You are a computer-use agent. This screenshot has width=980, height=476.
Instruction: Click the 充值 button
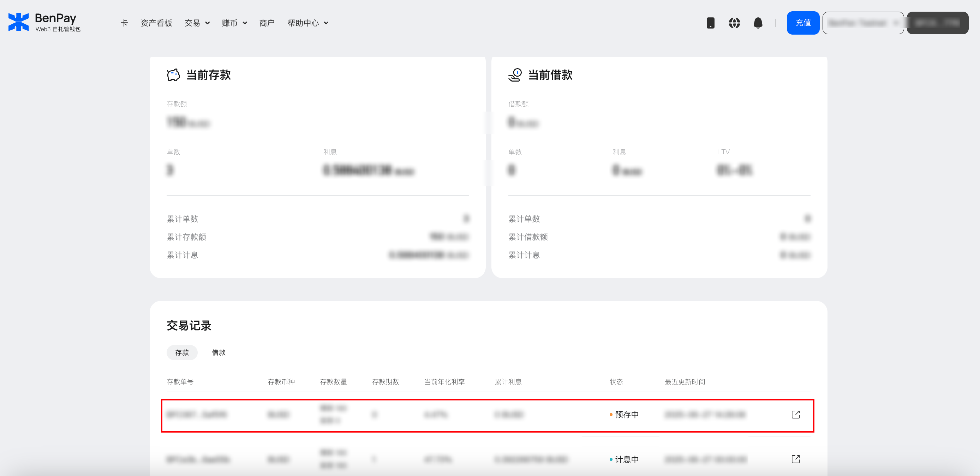click(803, 23)
